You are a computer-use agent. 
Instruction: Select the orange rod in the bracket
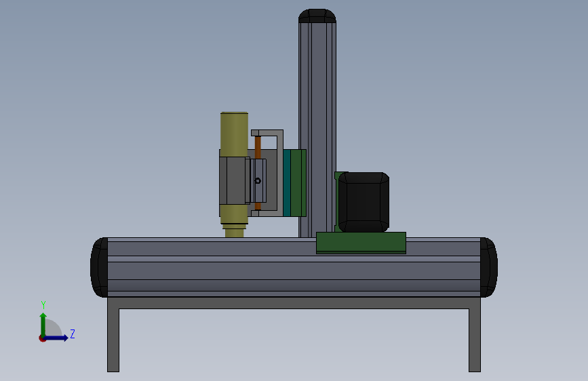coord(258,148)
